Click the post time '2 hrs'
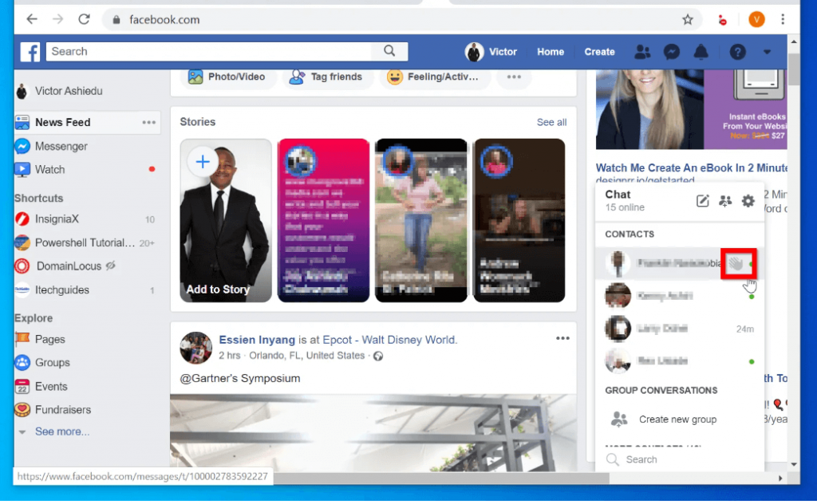This screenshot has height=504, width=817. tap(230, 356)
